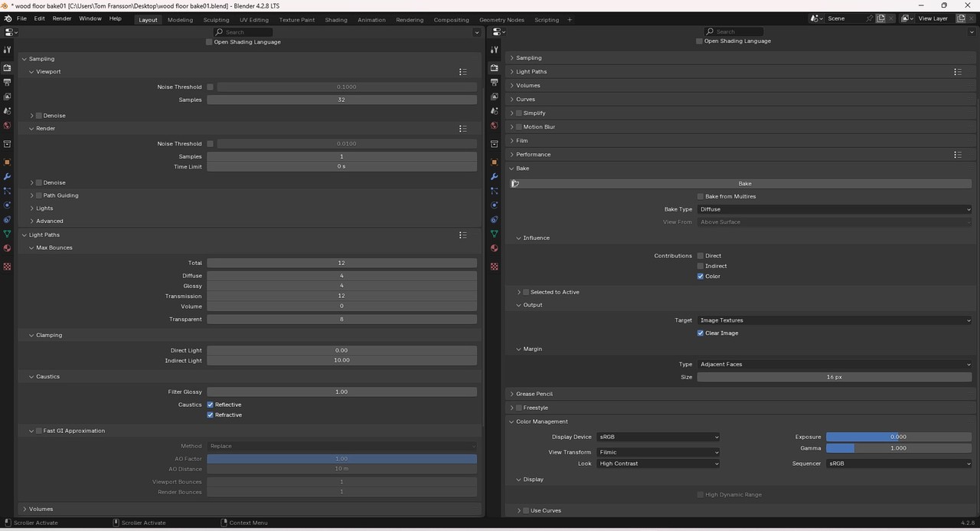Select the orange Object Properties icon

tap(494, 162)
